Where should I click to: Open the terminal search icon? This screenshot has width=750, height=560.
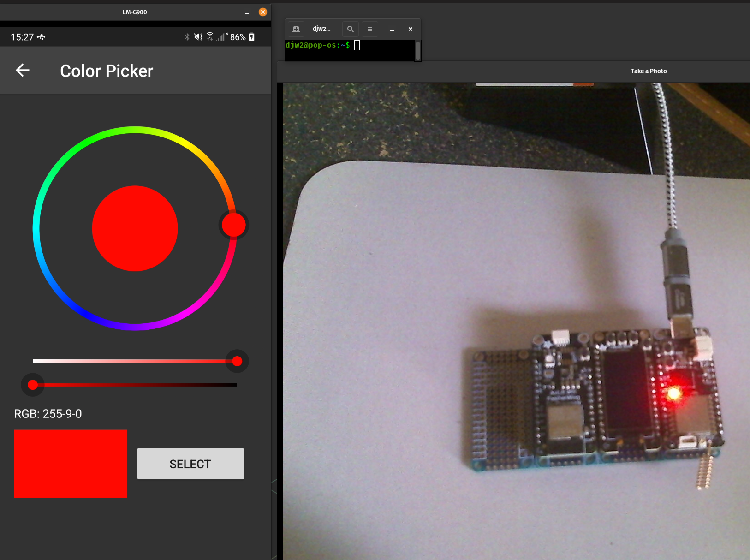pos(351,29)
